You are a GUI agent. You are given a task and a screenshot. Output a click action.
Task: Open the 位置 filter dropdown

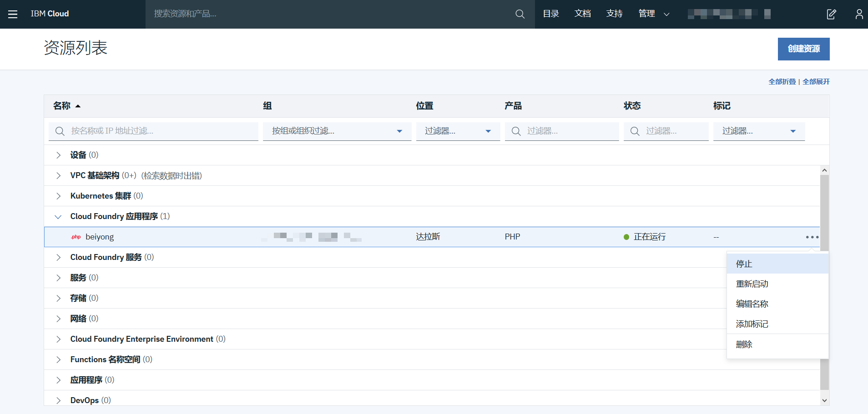pos(458,131)
